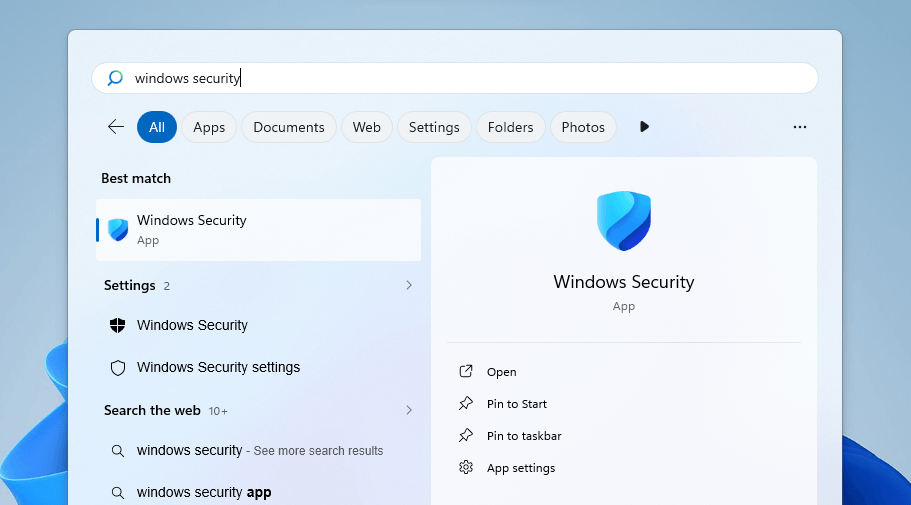The height and width of the screenshot is (505, 911).
Task: Choose Pin to Start
Action: tap(517, 404)
